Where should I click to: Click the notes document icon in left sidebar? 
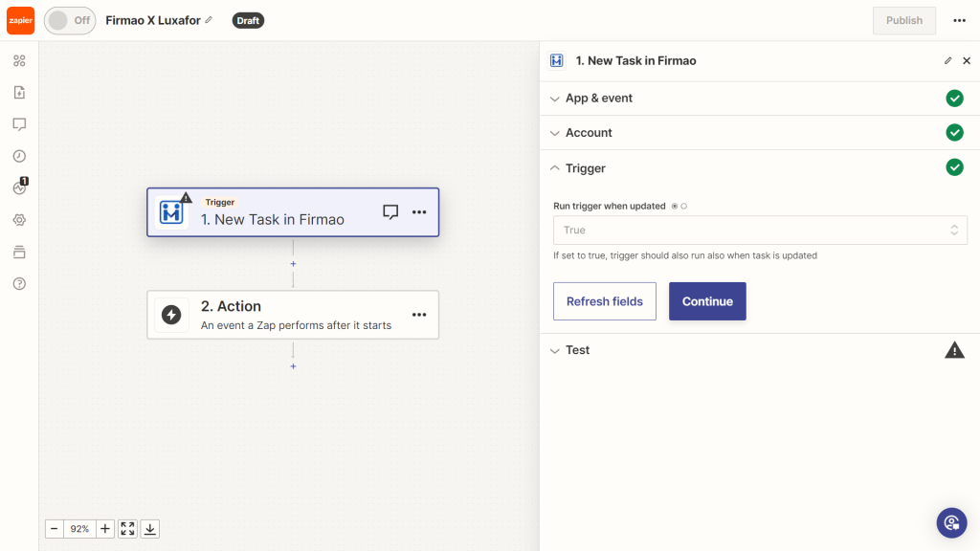tap(19, 92)
